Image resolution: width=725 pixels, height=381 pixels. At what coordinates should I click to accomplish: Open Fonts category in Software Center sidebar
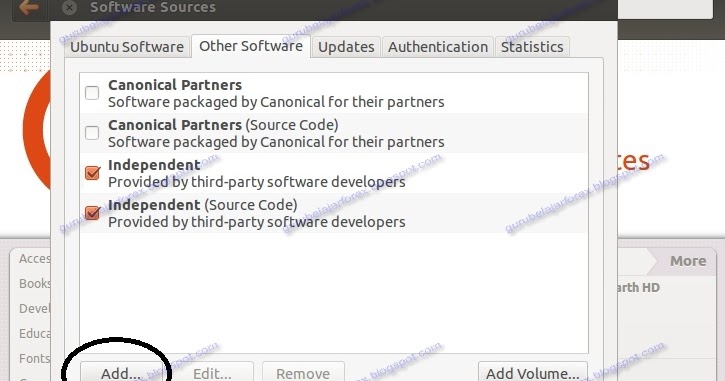(x=35, y=358)
